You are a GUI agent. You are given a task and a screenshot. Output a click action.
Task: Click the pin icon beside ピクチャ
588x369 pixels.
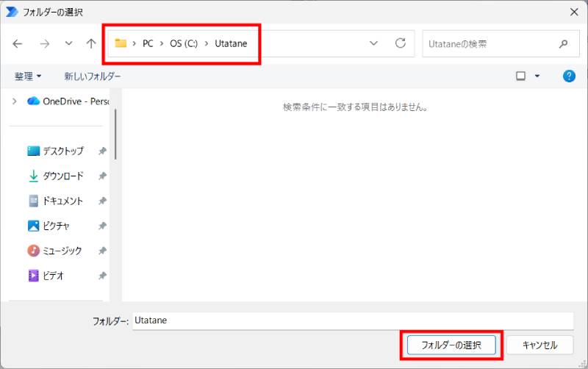[102, 226]
